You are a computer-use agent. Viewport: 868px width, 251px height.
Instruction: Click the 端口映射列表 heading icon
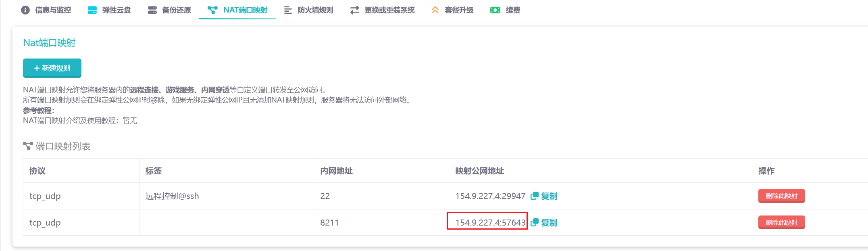click(x=28, y=146)
